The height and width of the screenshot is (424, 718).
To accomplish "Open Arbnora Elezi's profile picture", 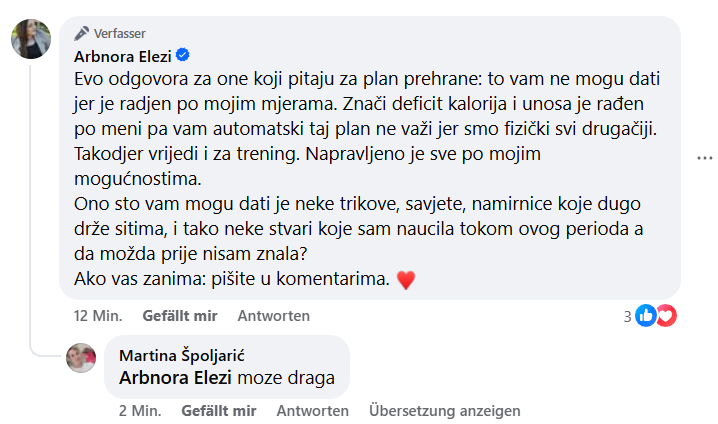I will pyautogui.click(x=31, y=39).
